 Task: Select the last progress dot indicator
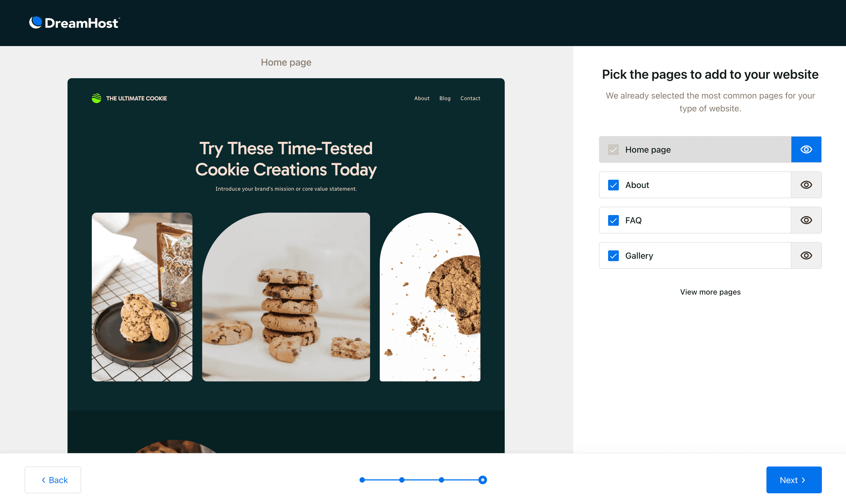coord(482,480)
